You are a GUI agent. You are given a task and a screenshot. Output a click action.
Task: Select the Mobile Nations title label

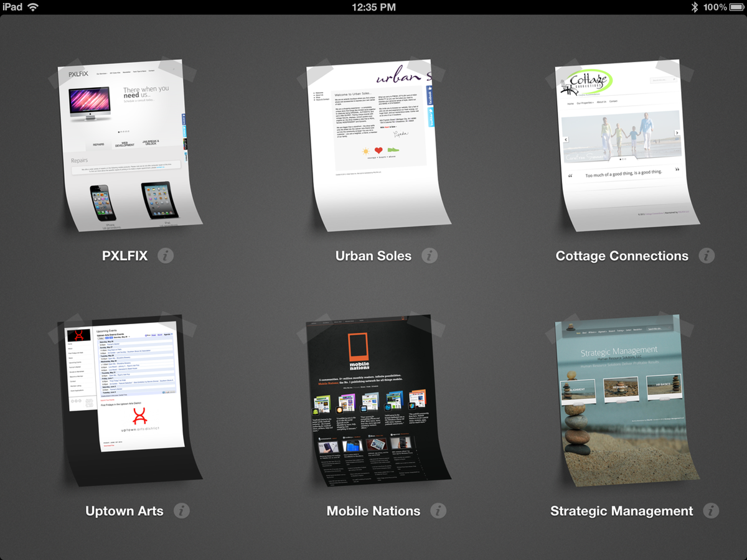pos(374,511)
